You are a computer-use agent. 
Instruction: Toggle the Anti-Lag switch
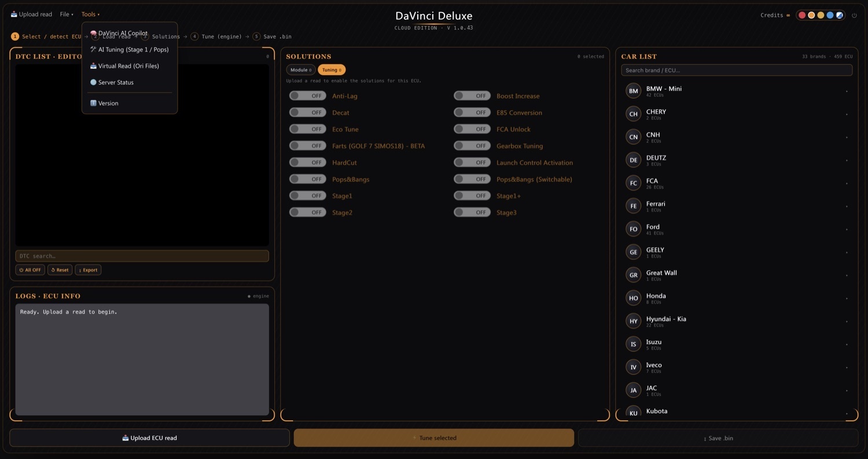[x=308, y=96]
